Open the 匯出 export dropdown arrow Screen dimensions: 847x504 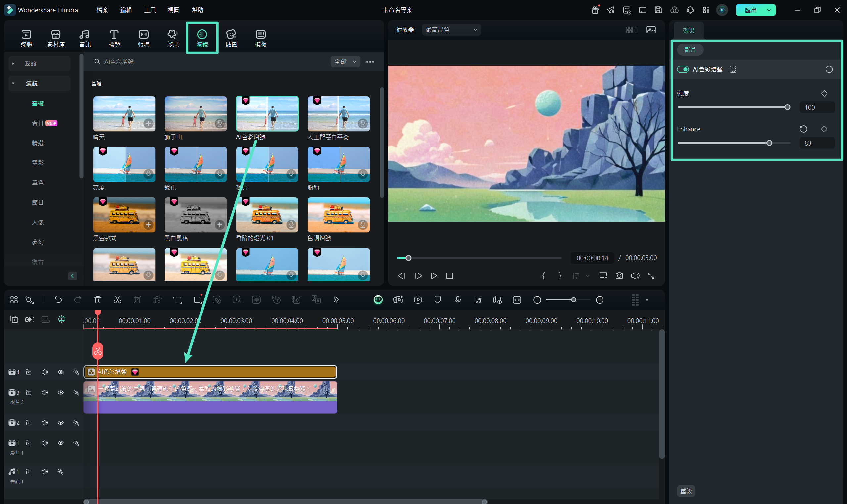pos(769,10)
